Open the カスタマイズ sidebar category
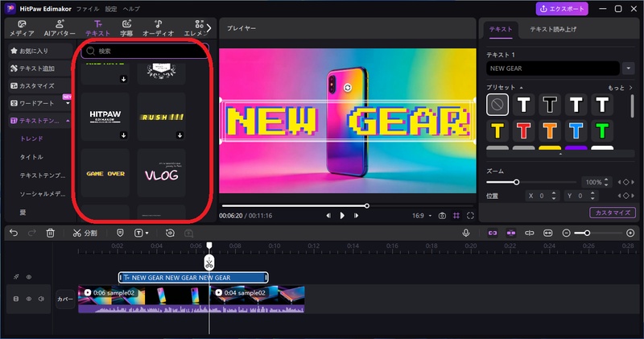Image resolution: width=644 pixels, height=339 pixels. [x=39, y=85]
